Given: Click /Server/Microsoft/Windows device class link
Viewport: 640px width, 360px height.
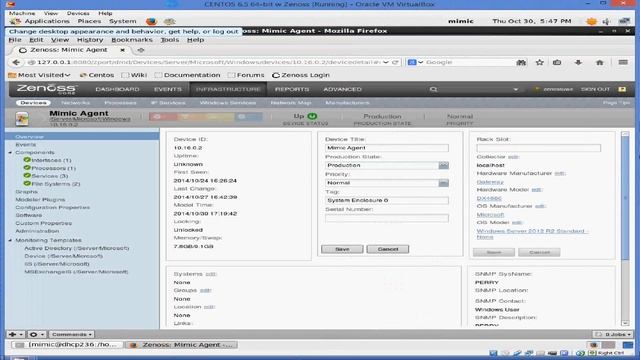Looking at the screenshot, I should coord(90,119).
